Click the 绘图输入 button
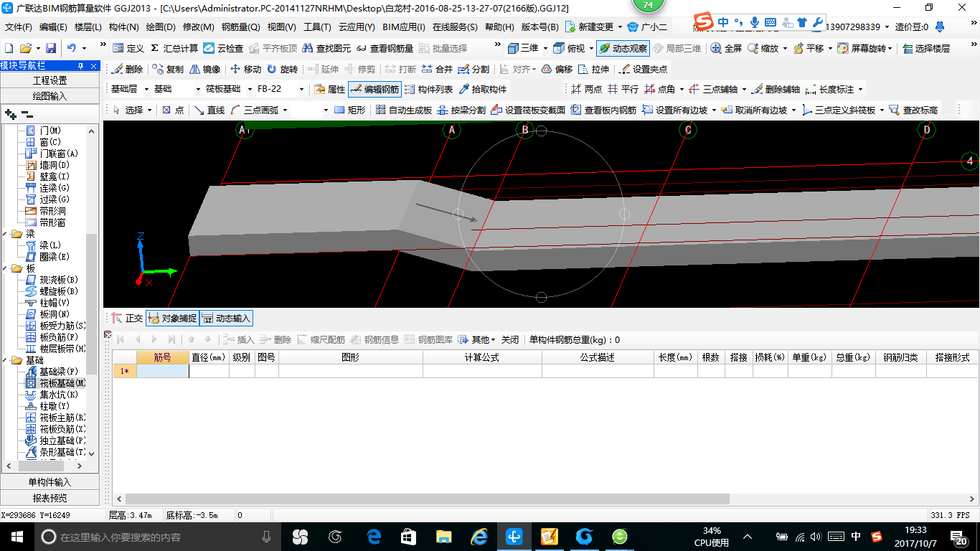The image size is (980, 551). click(x=50, y=96)
